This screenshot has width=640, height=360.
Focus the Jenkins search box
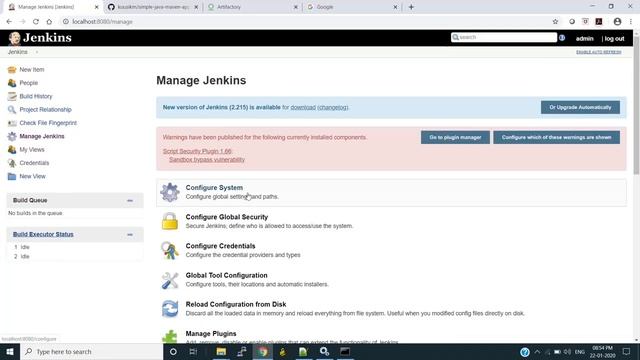504,37
